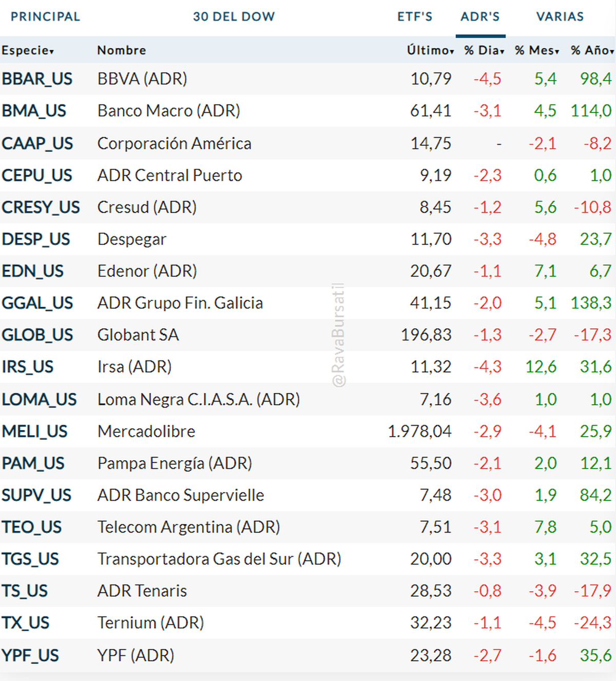The image size is (616, 681).
Task: Click the ADR'S tab
Action: coord(480,16)
